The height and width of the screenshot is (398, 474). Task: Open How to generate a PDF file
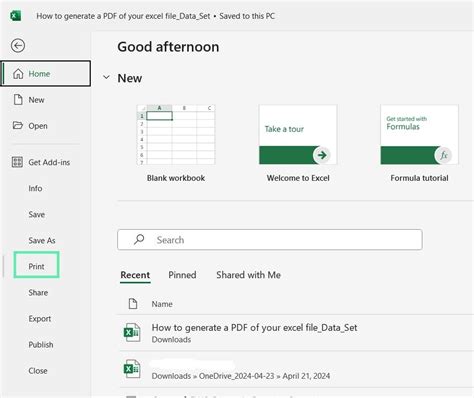[254, 328]
